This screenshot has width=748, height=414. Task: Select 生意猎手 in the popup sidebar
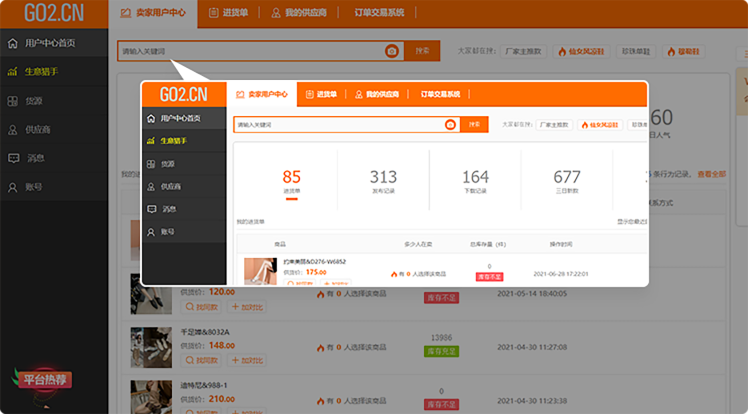coord(176,141)
